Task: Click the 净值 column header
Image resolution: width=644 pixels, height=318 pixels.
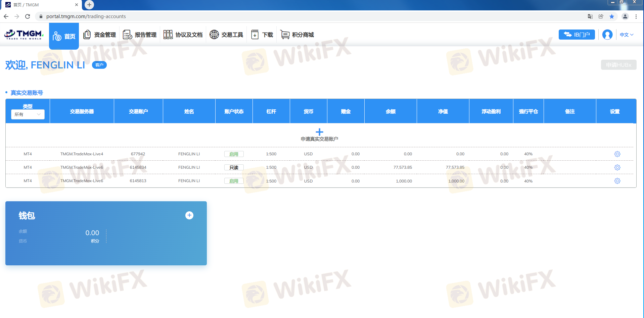Action: (443, 111)
